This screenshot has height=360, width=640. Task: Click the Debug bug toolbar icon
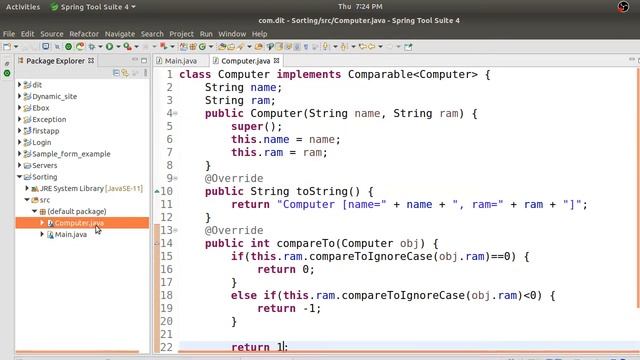coord(92,47)
